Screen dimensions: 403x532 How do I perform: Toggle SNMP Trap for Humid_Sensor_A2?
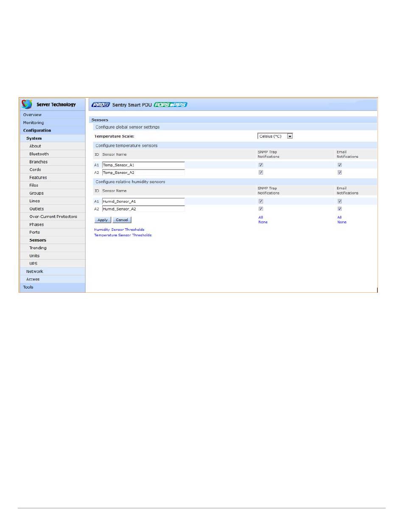pos(261,209)
